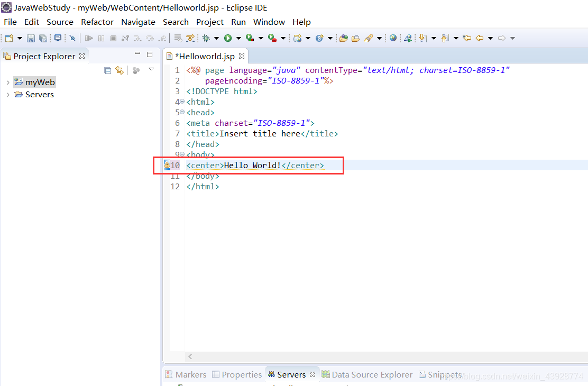
Task: Collapse All in Project Explorer
Action: [x=108, y=70]
